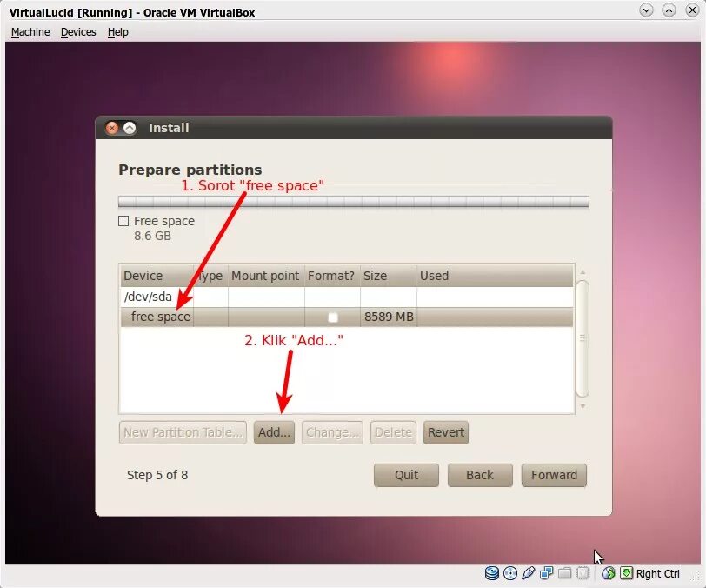The width and height of the screenshot is (706, 588).
Task: Click the hard disk activity icon in status bar
Action: point(492,573)
